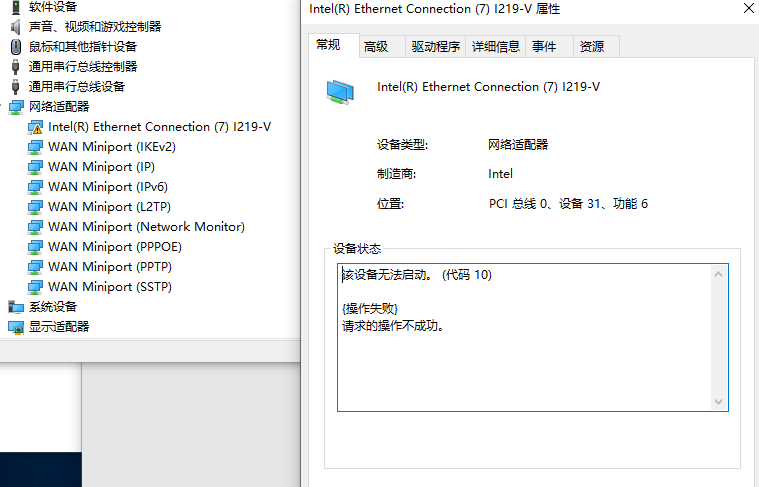Click the device status scrollbar up arrow

[x=718, y=273]
